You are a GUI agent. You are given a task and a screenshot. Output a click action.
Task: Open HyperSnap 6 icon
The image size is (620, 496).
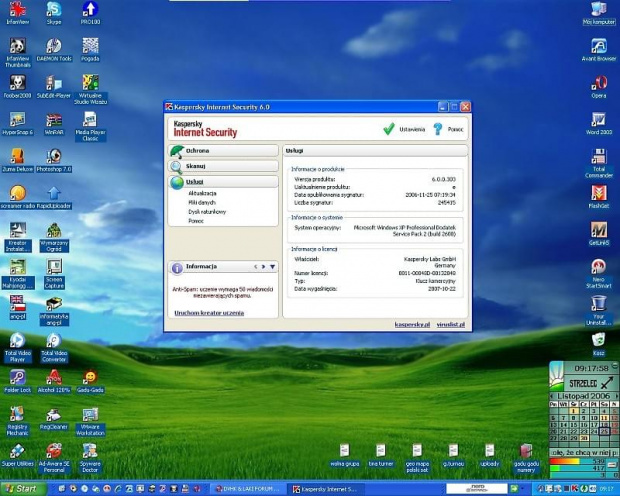tap(17, 123)
